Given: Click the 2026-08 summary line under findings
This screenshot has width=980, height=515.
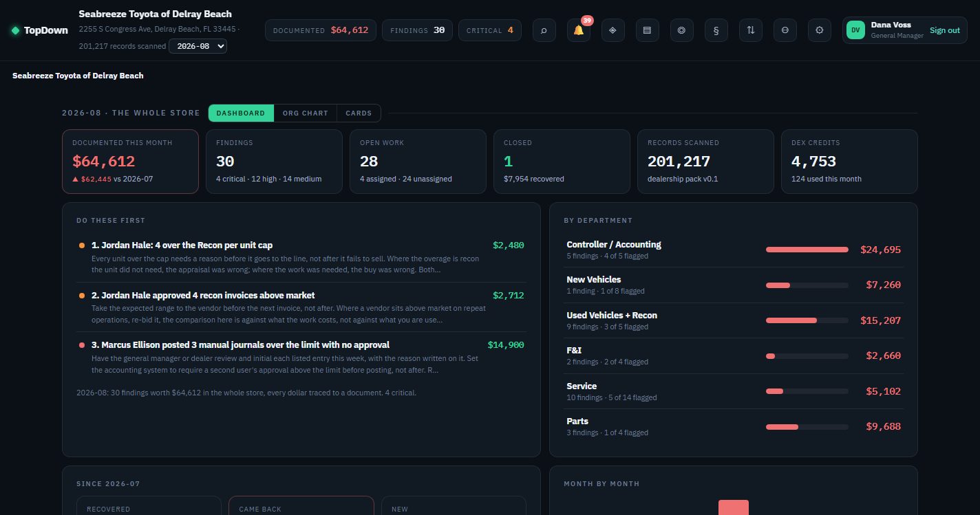Looking at the screenshot, I should [x=246, y=393].
